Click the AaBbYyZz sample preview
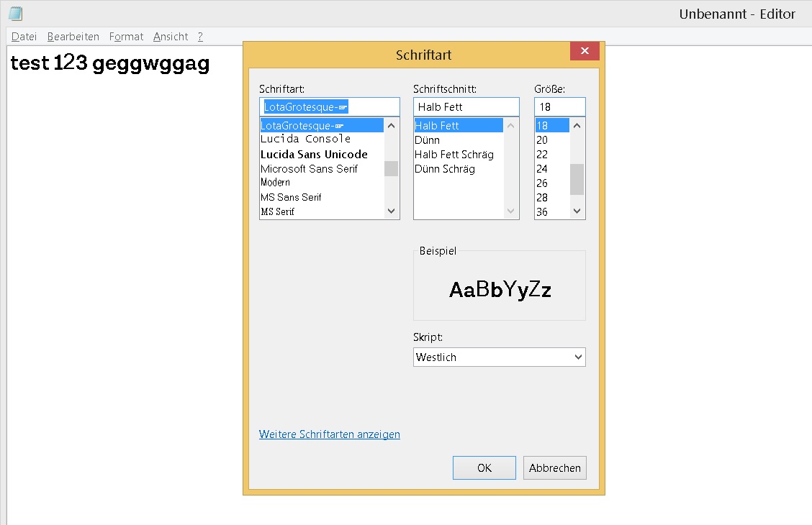The image size is (812, 525). click(x=500, y=290)
